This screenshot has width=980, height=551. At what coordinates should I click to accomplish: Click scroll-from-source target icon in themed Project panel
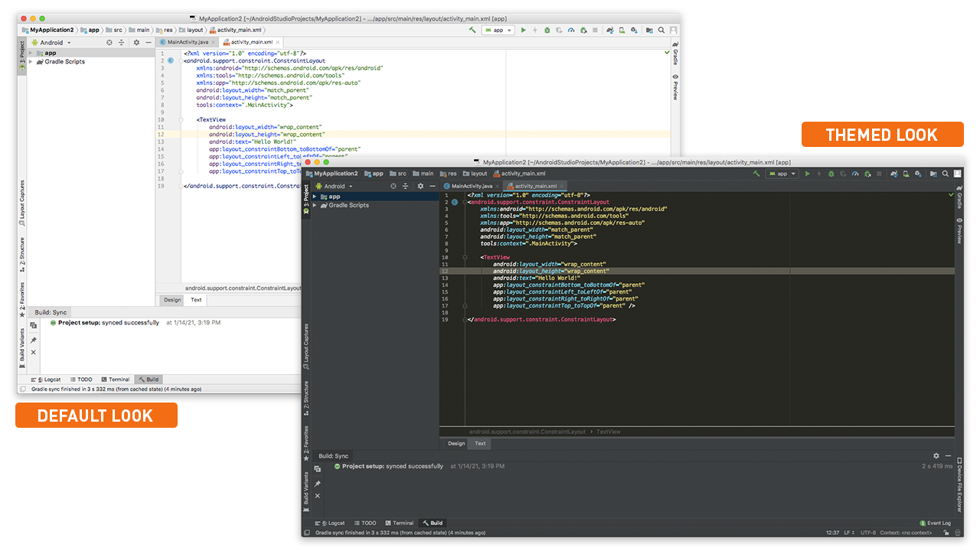click(x=394, y=186)
